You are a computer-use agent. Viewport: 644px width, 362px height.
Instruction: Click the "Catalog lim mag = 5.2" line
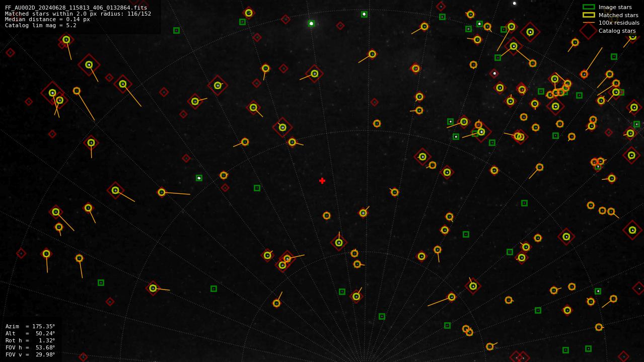pyautogui.click(x=41, y=25)
